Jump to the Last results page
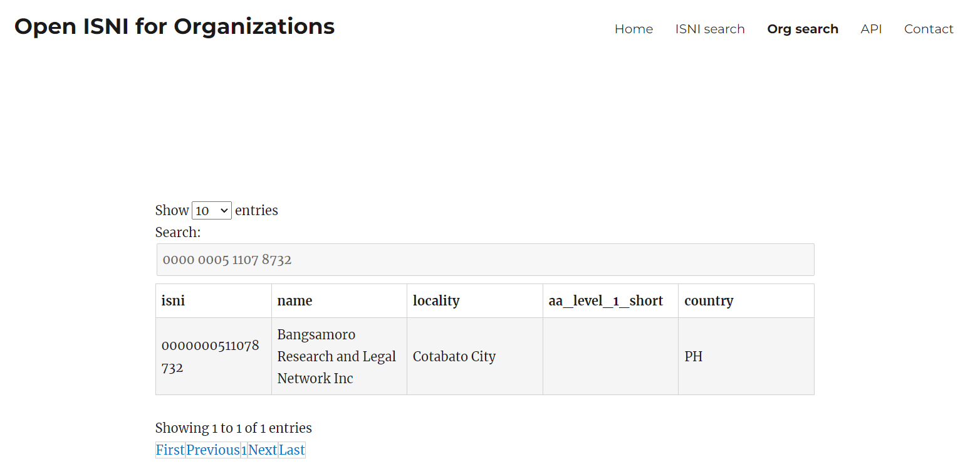 click(292, 450)
